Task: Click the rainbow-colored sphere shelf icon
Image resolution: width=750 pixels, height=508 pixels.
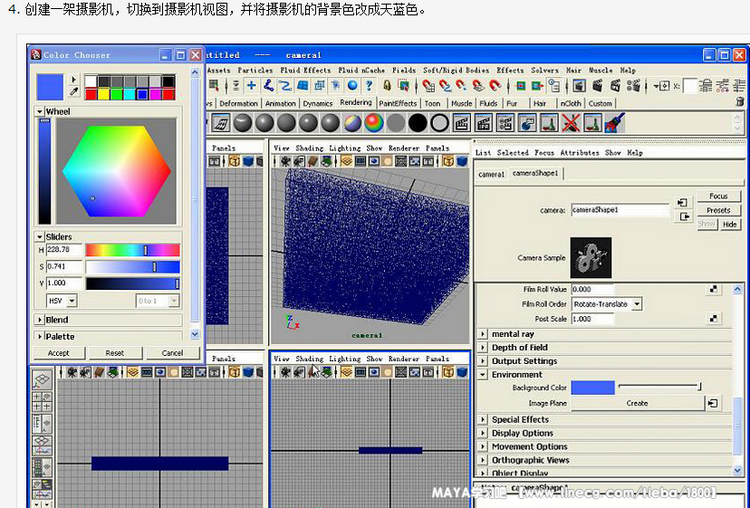Action: click(x=374, y=123)
